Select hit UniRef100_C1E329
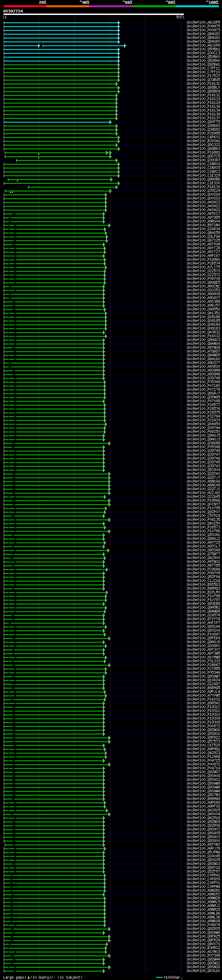 (203, 175)
